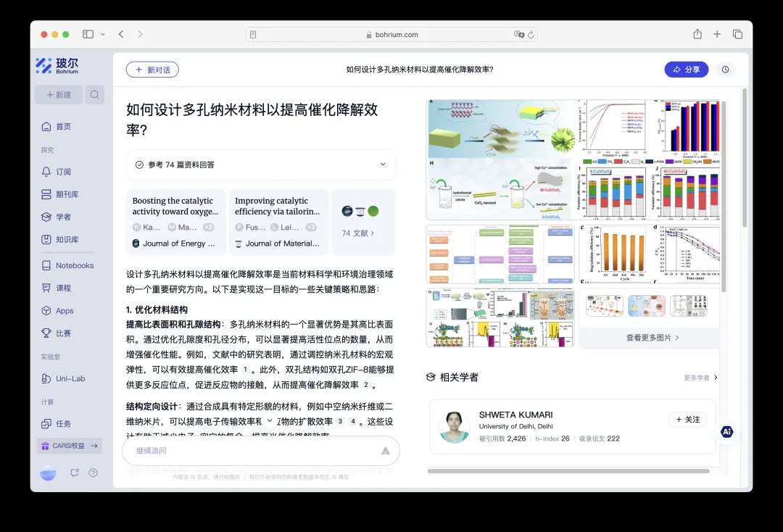Click the floating AI assistant icon

726,432
